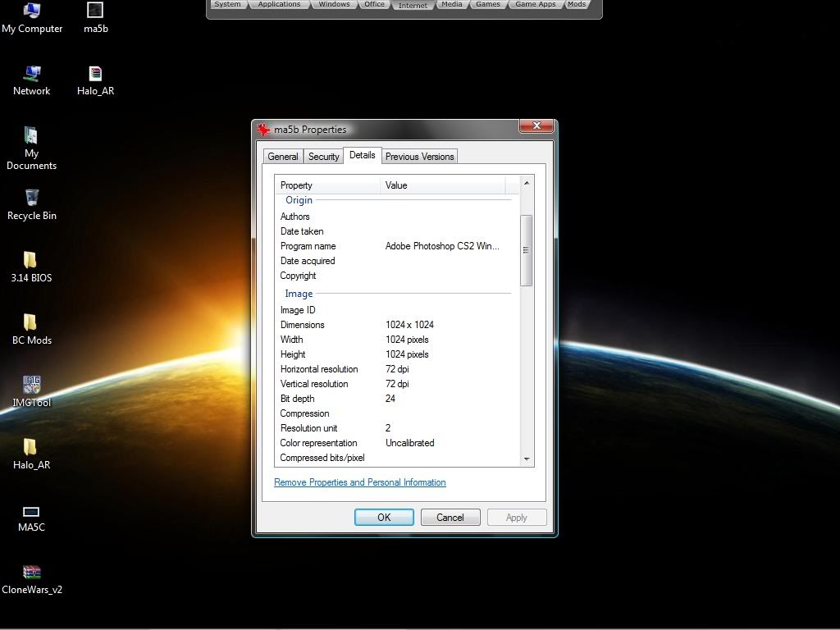
Task: Open the Network desktop icon
Action: coord(32,80)
